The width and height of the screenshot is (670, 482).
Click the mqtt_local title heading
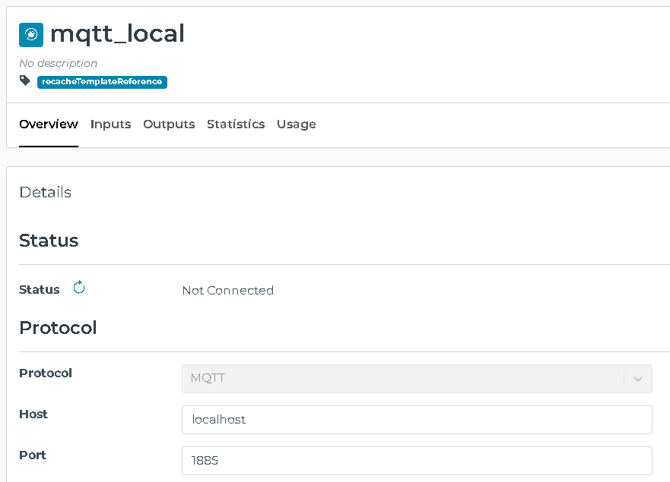(x=118, y=34)
